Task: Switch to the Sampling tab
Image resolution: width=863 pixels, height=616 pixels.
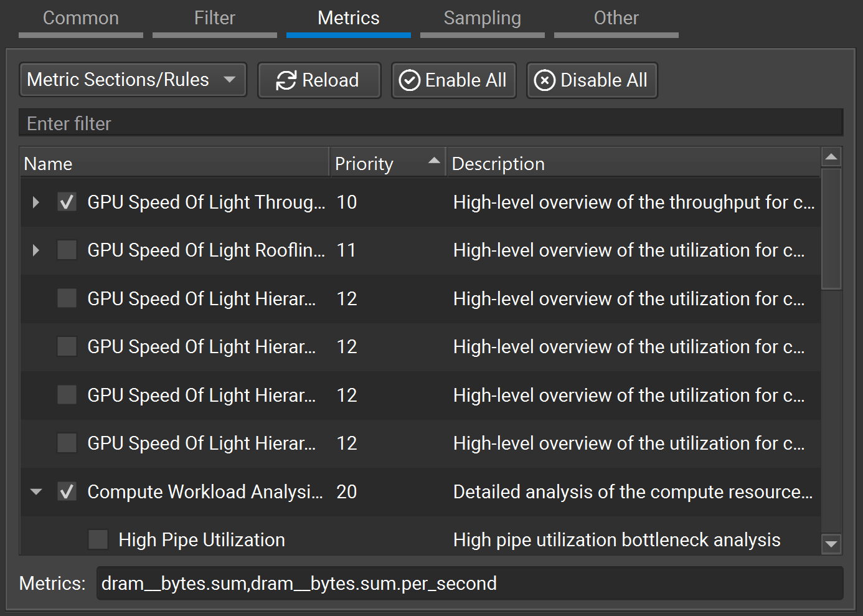Action: pos(482,17)
